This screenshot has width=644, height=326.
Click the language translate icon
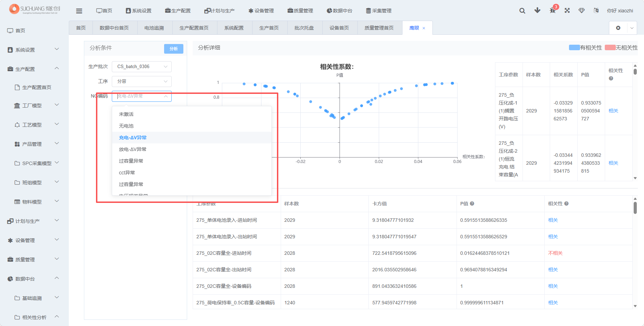(x=596, y=11)
